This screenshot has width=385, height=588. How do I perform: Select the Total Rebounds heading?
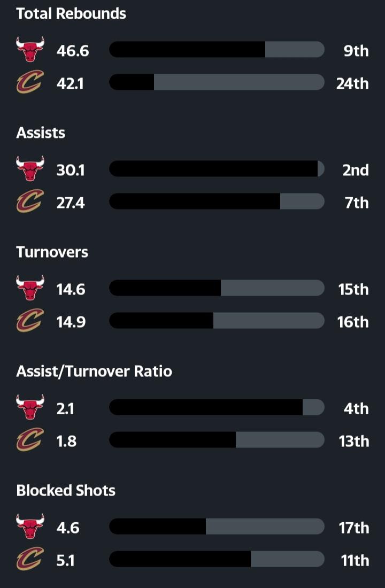71,14
